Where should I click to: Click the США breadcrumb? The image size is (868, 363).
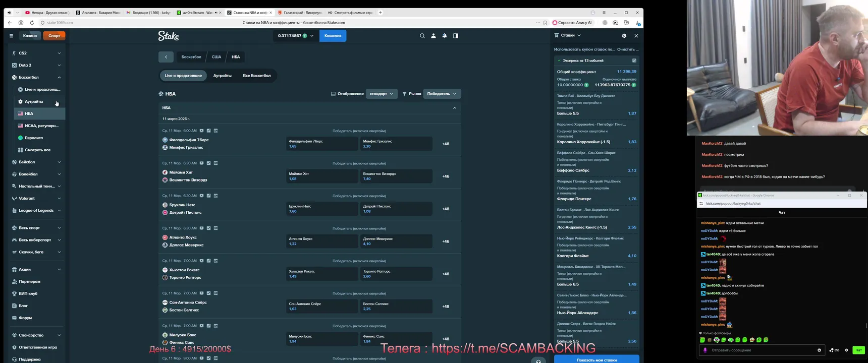(216, 57)
